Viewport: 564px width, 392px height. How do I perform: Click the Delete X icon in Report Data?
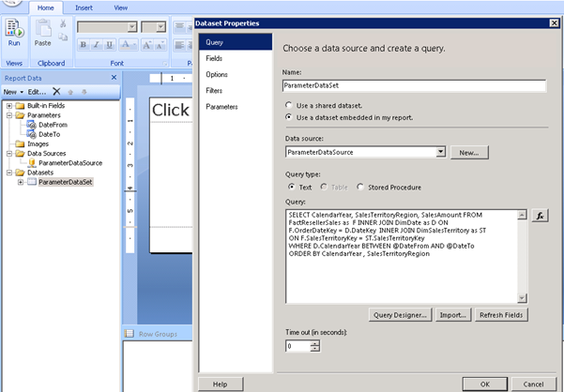[x=56, y=92]
